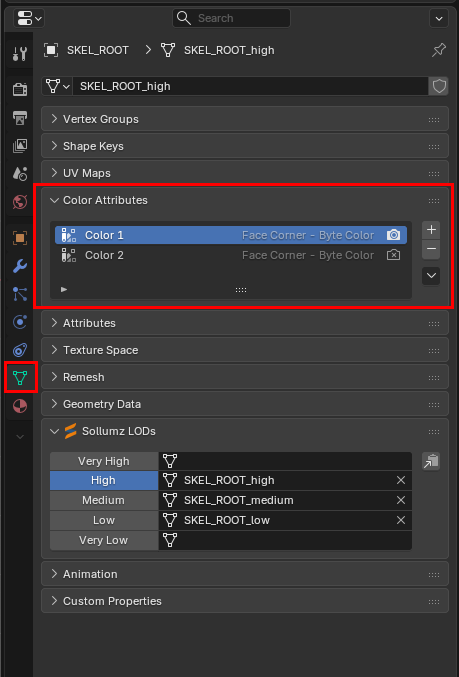Click the Vertex Groups panel drag grip
459x677 pixels.
pos(434,120)
